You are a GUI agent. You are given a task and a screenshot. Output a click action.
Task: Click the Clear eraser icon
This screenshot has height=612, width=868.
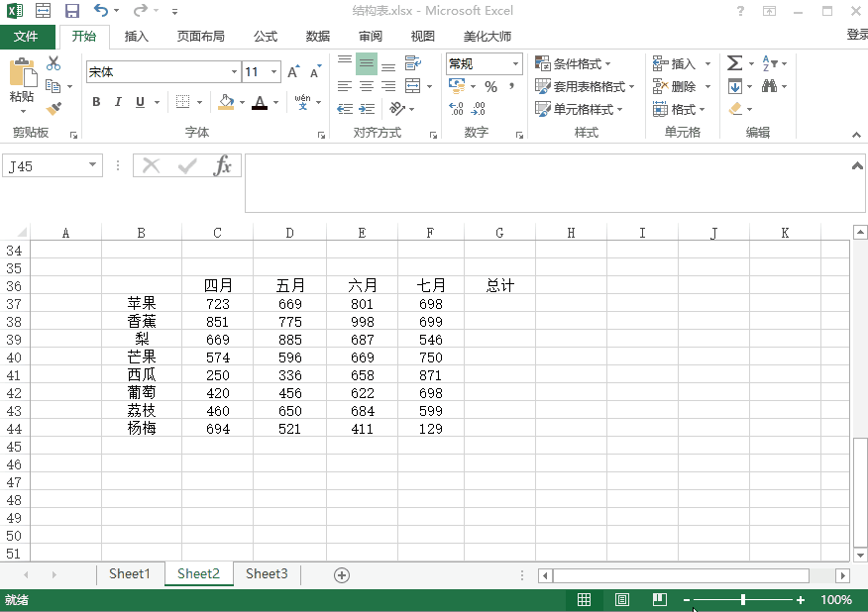(735, 109)
